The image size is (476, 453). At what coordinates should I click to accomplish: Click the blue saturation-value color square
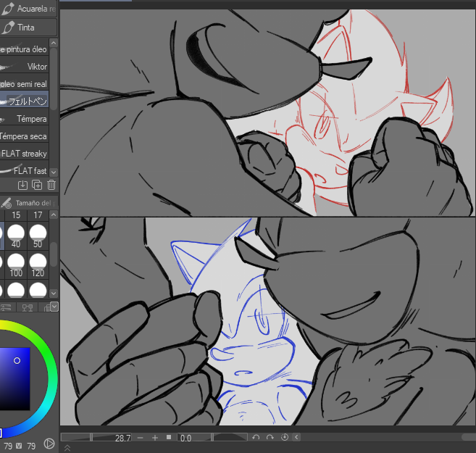click(15, 379)
